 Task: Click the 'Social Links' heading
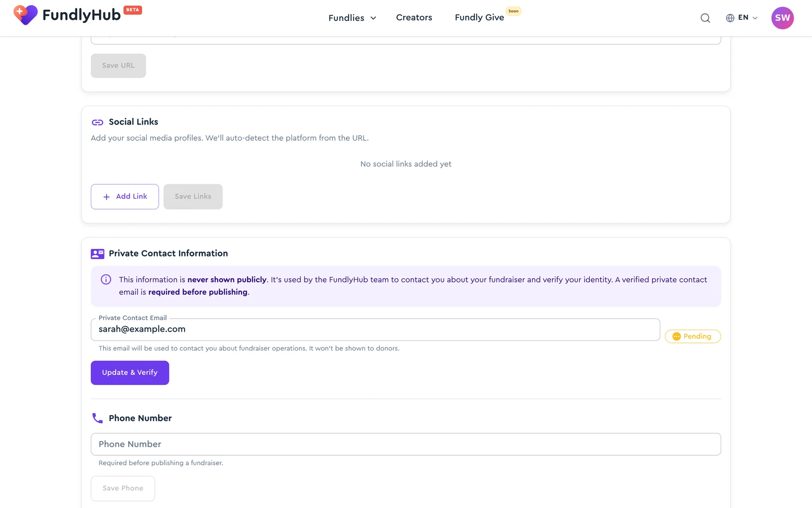pyautogui.click(x=133, y=122)
